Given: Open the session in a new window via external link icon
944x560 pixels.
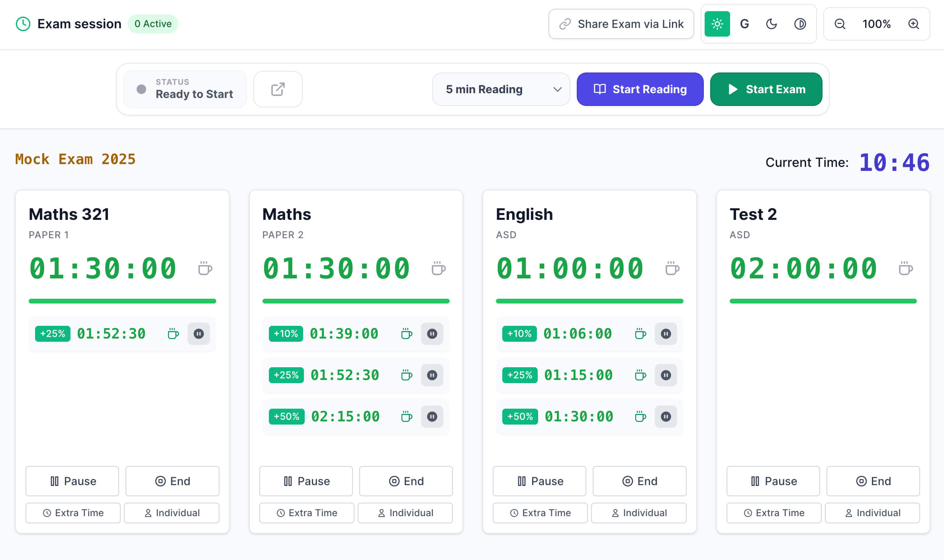Looking at the screenshot, I should 278,89.
